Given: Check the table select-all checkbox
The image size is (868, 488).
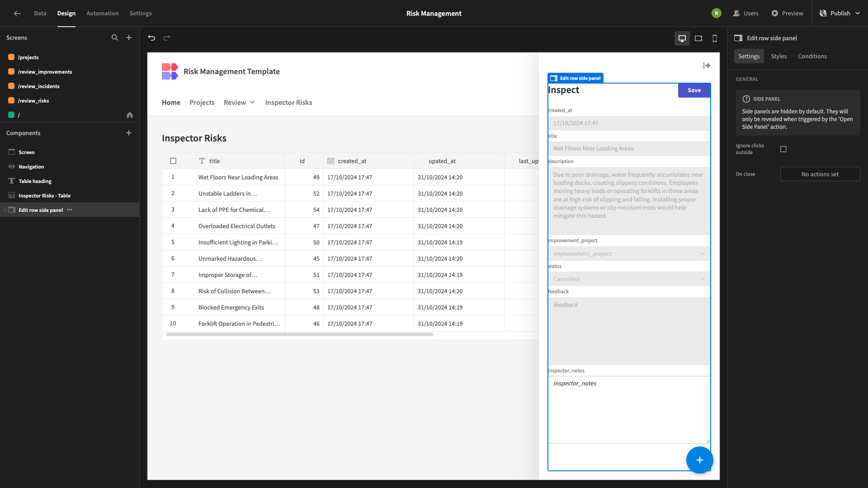Looking at the screenshot, I should click(173, 161).
